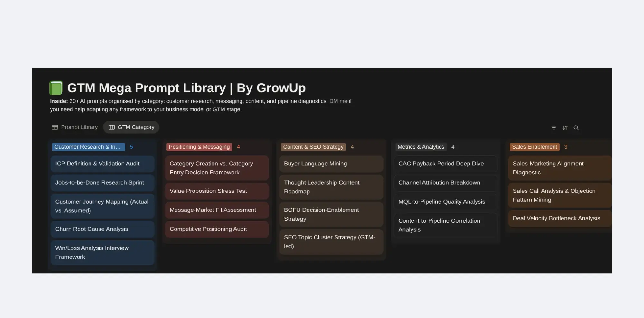644x318 pixels.
Task: Open the CAC Payback Period Deep Dive card
Action: (445, 164)
